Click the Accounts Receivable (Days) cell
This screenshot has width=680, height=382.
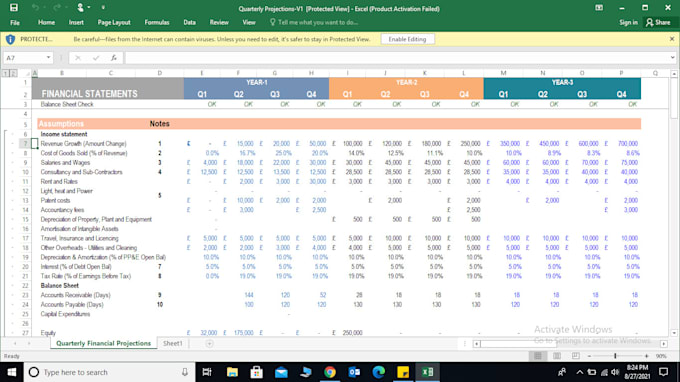click(x=75, y=295)
